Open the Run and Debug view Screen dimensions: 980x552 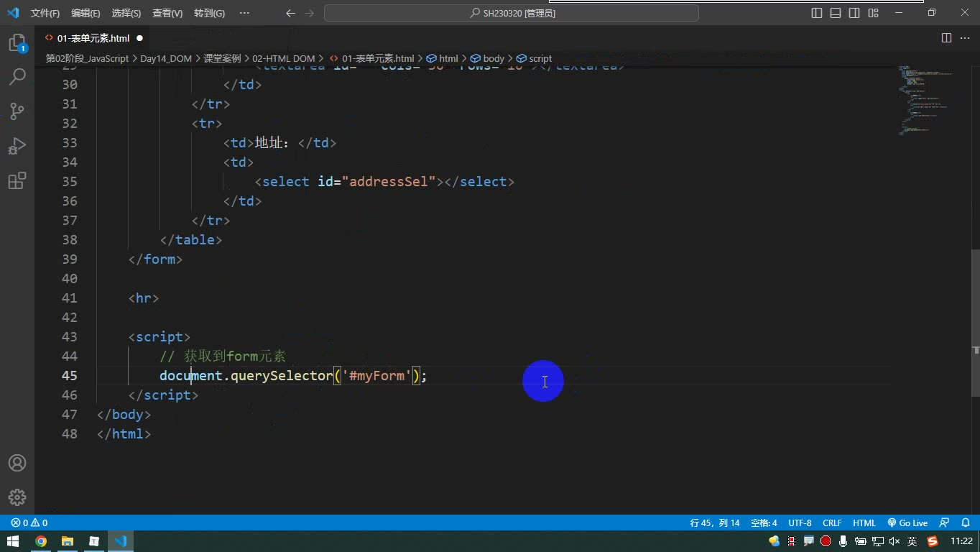tap(17, 146)
